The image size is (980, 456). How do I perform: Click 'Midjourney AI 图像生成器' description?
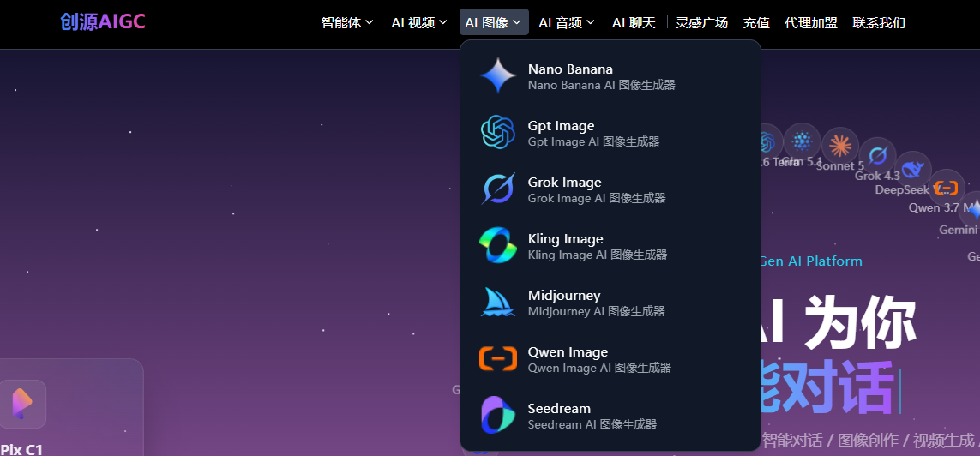click(x=596, y=311)
